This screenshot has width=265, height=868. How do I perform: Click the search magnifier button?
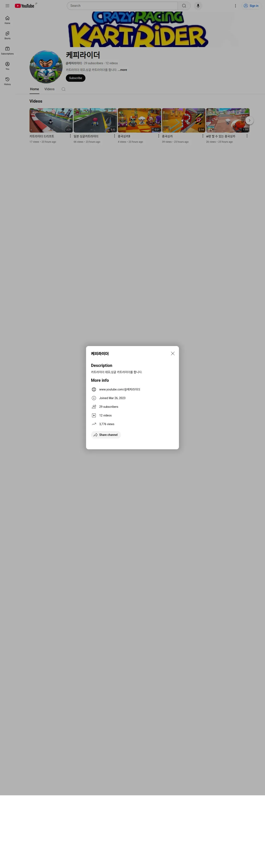(x=184, y=6)
